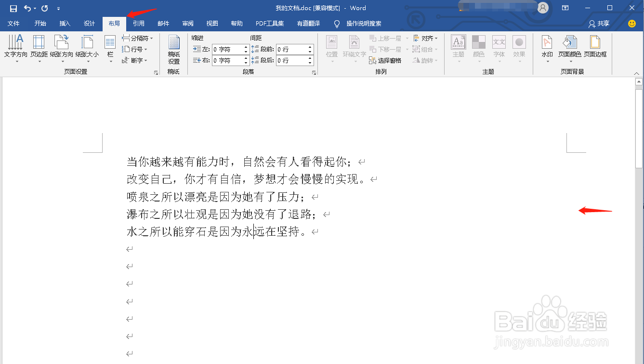Switch to Review (审阅) tab

pos(188,24)
